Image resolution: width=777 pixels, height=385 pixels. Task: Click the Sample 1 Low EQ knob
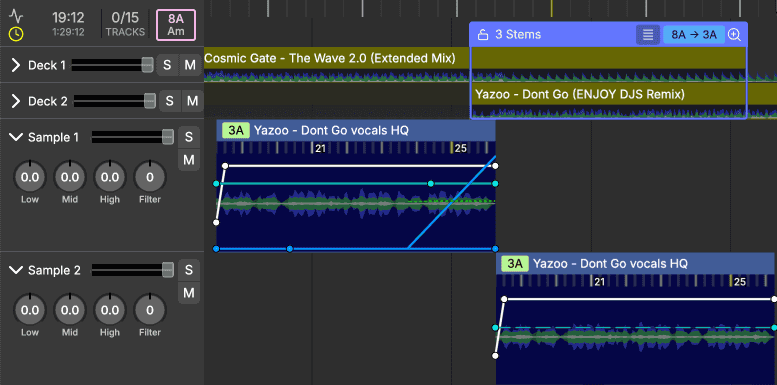click(30, 177)
